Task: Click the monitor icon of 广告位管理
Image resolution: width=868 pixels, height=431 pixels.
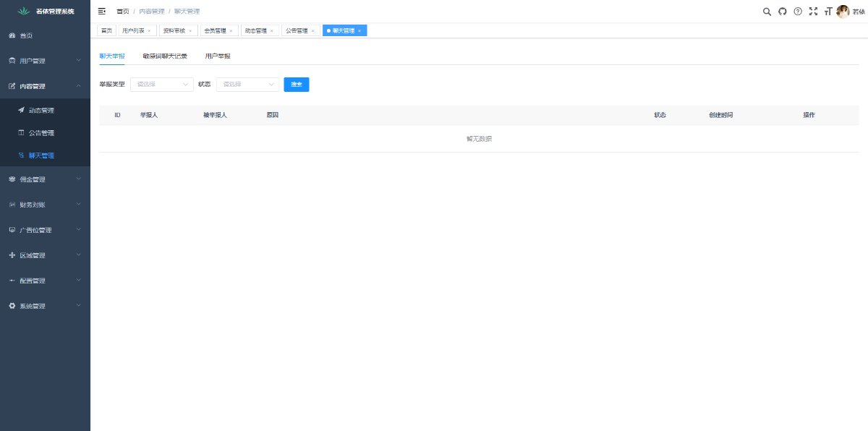Action: (12, 230)
